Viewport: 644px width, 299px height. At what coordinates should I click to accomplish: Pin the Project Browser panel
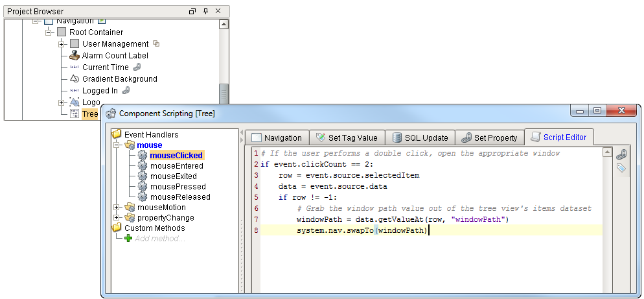coord(205,12)
